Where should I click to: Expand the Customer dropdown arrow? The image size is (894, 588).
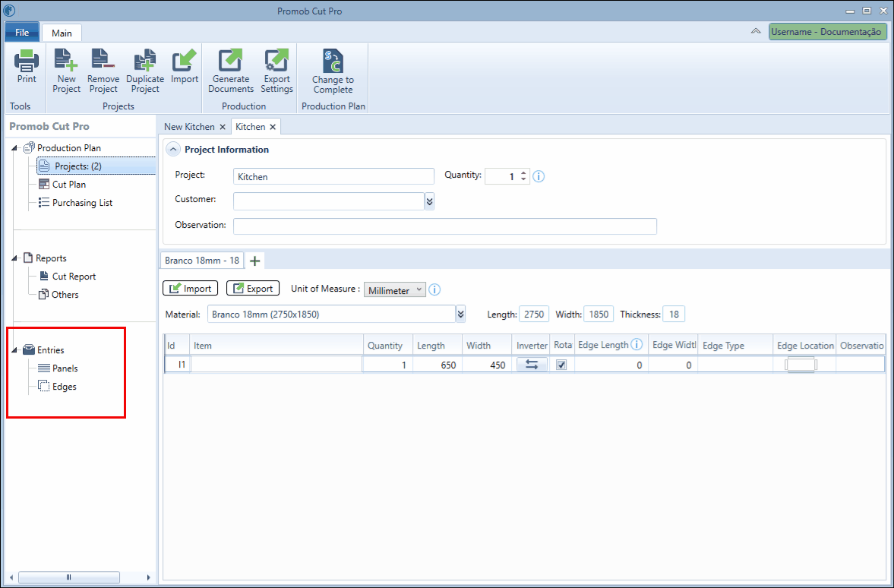point(429,201)
